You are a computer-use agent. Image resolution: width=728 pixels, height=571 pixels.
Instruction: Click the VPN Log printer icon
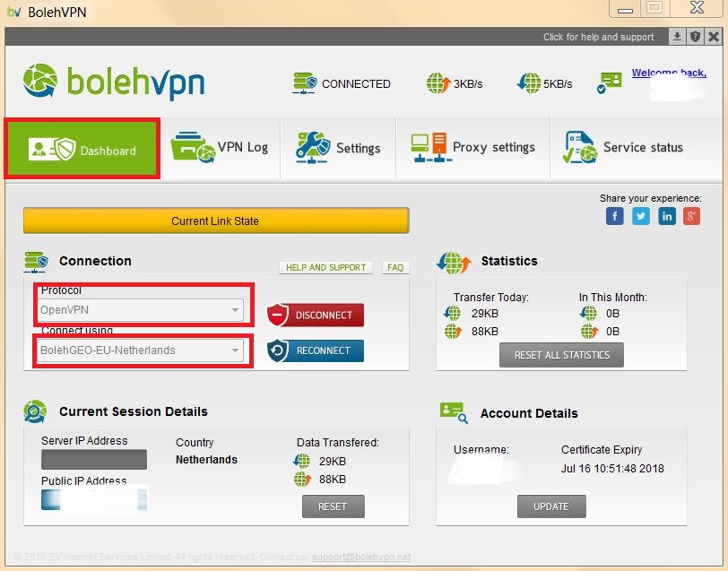pos(193,147)
